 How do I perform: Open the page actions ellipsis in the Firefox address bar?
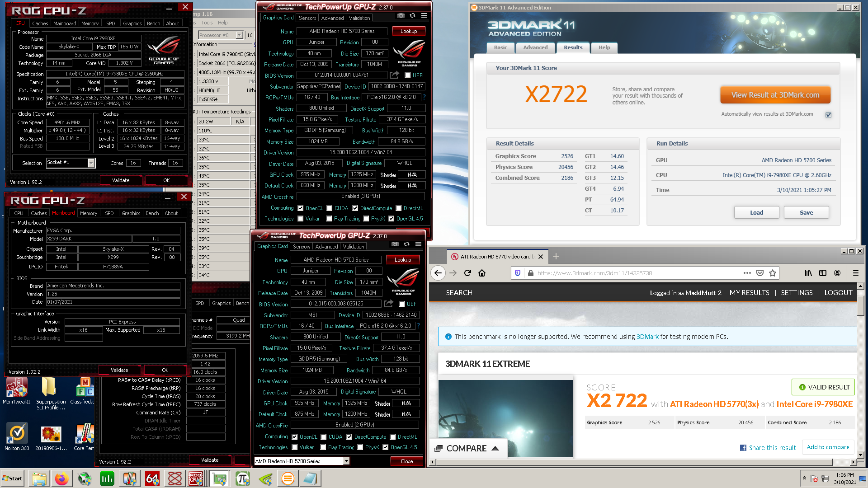pyautogui.click(x=747, y=273)
